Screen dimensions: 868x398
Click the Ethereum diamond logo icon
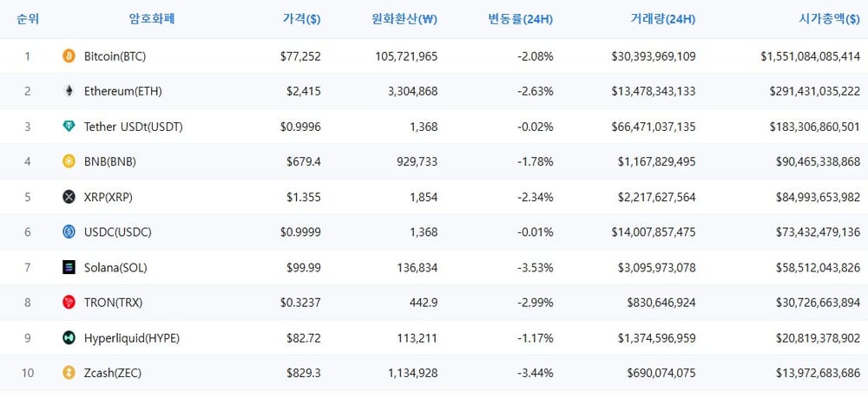[69, 91]
